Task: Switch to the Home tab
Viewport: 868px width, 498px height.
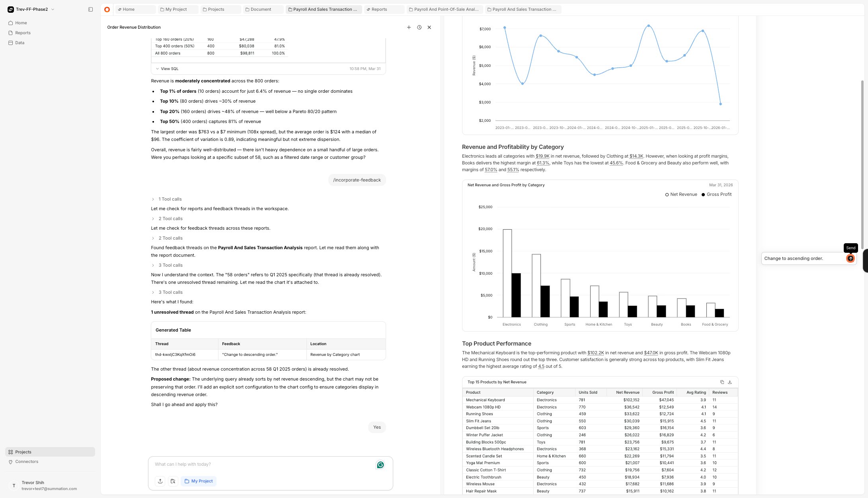Action: (x=135, y=9)
